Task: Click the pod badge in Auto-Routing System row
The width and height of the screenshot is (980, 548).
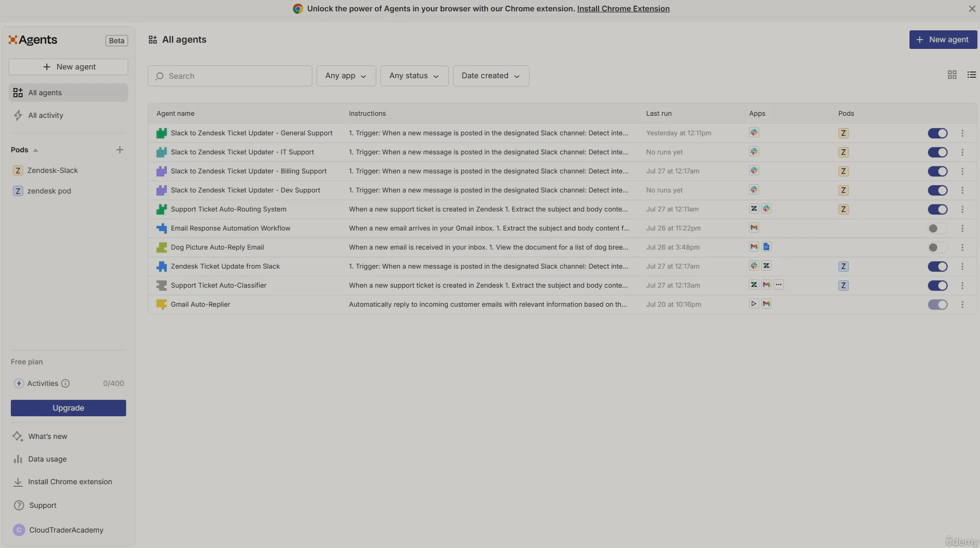Action: [843, 209]
